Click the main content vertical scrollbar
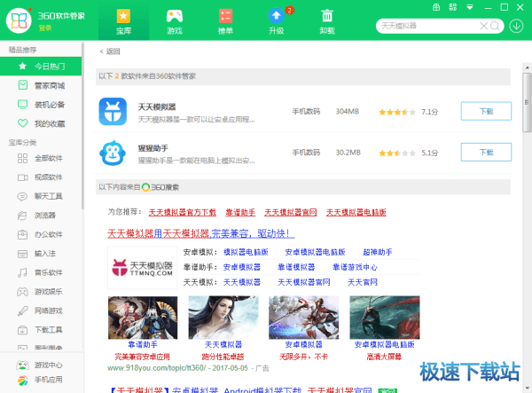The width and height of the screenshot is (532, 393). pyautogui.click(x=527, y=102)
